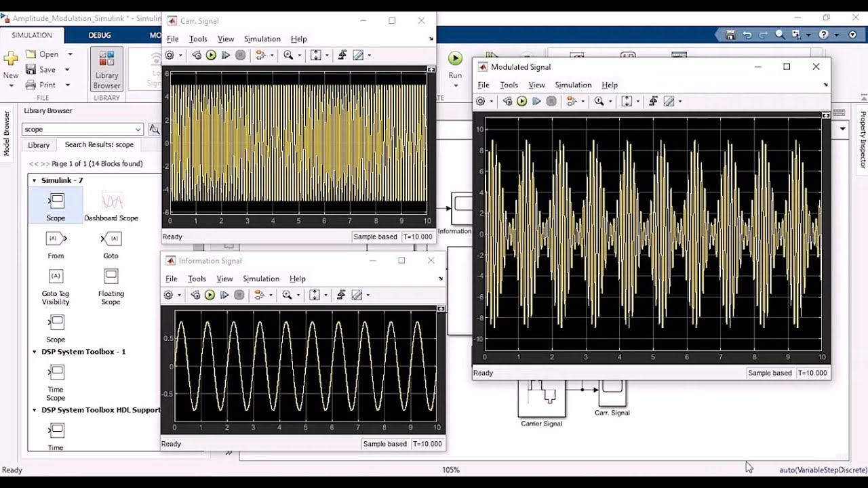
Task: Click Scale axes icon in Carr. Signal scope
Action: pyautogui.click(x=316, y=56)
